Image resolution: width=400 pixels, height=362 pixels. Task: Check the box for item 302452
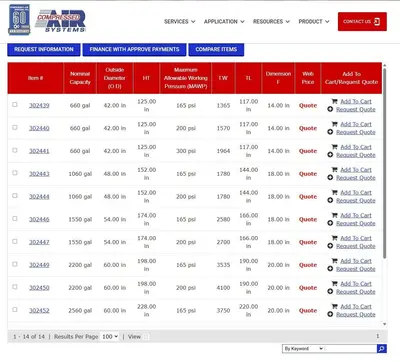(x=15, y=309)
